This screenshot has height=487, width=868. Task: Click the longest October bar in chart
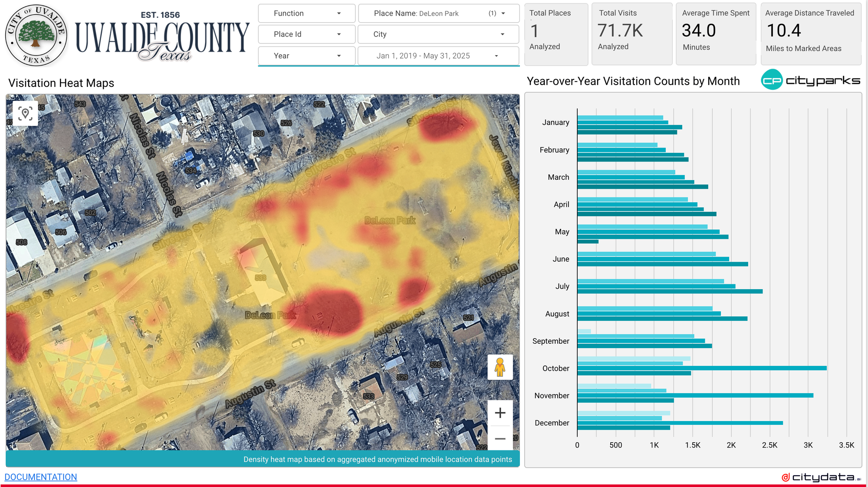[701, 368]
